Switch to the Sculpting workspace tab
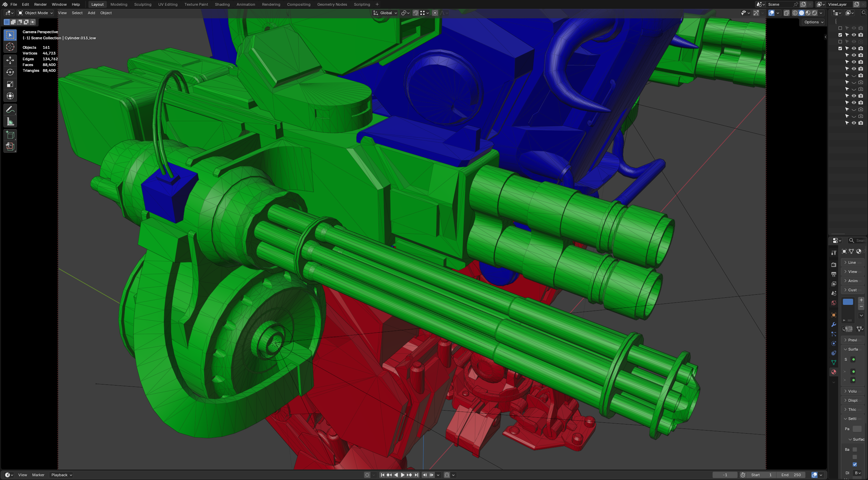 click(142, 4)
